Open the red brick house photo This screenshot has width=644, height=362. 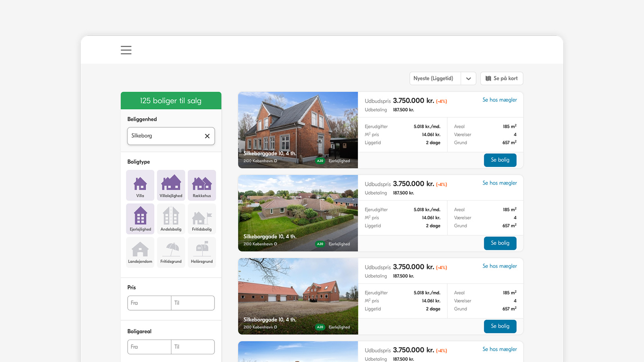click(298, 130)
